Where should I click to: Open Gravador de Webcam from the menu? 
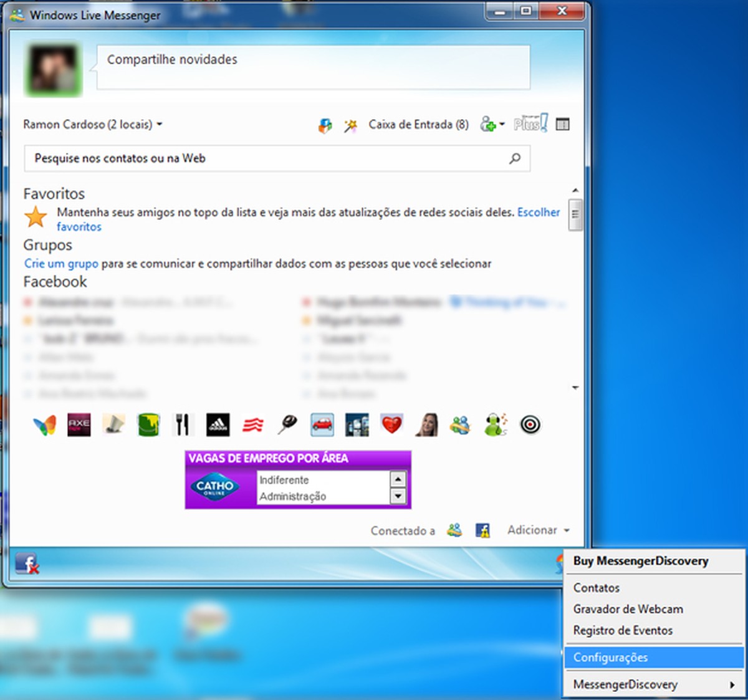(x=628, y=609)
